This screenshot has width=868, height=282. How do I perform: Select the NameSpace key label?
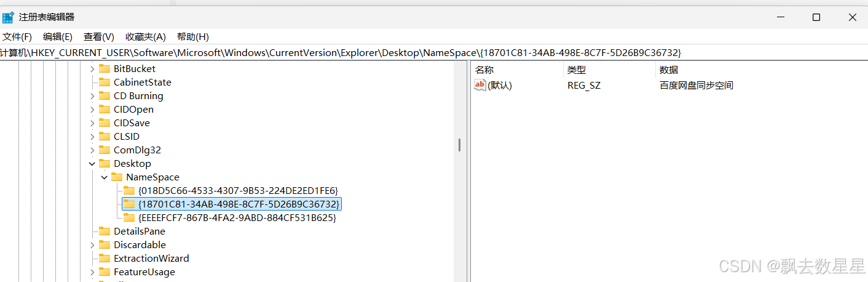pos(152,177)
